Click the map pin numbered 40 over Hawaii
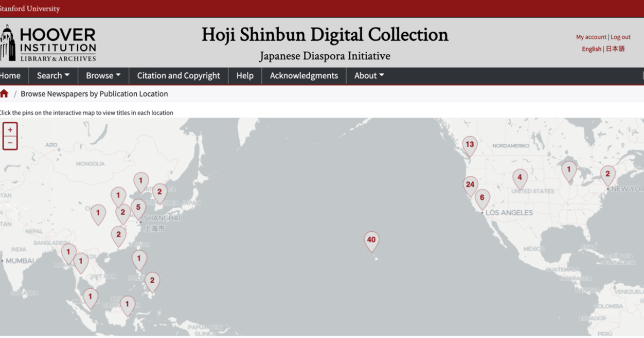644x338 pixels. pos(371,241)
